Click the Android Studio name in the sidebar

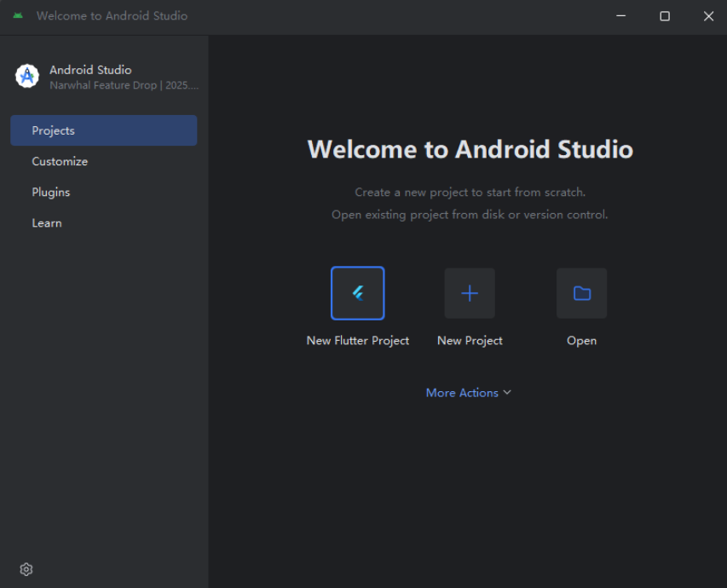(x=90, y=70)
